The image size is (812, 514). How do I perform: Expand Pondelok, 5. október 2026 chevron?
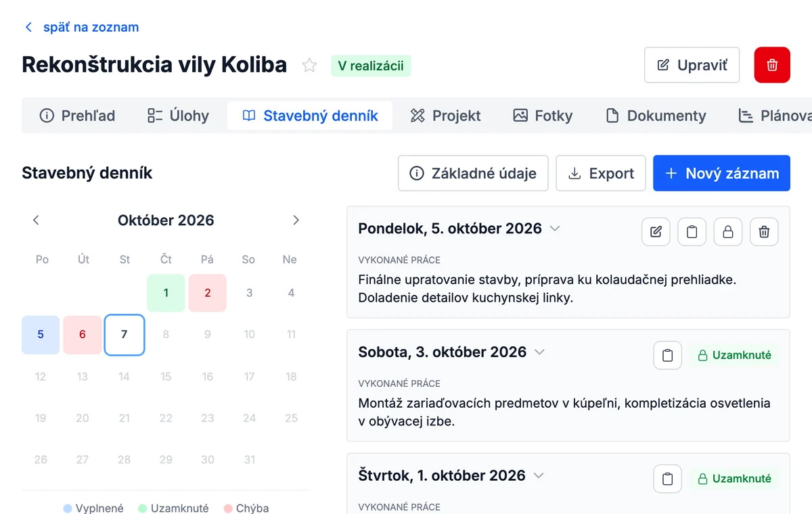555,229
